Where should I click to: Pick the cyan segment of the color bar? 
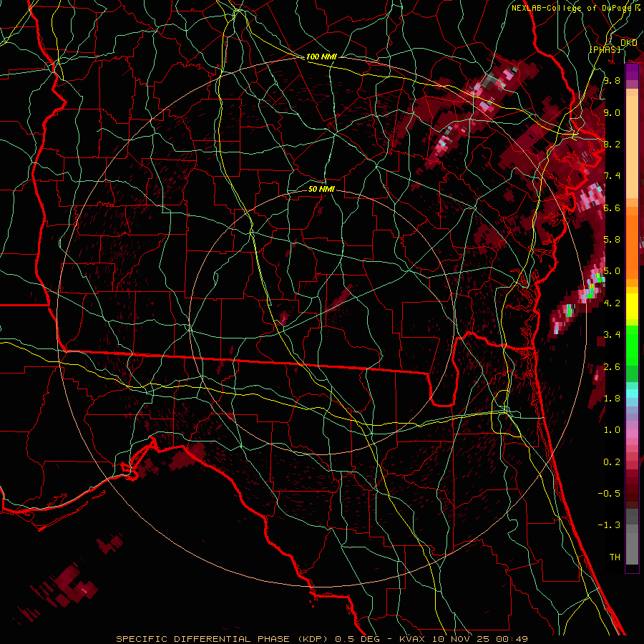coord(632,393)
